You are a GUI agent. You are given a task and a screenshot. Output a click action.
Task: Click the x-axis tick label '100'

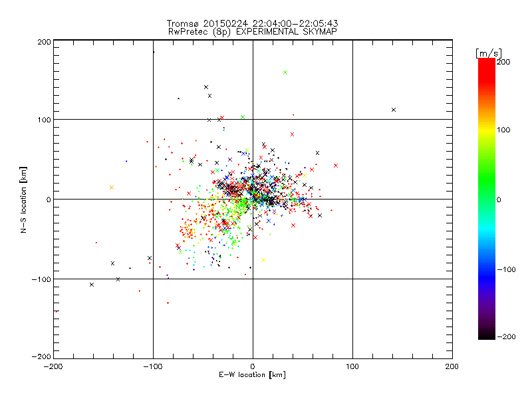(x=352, y=366)
